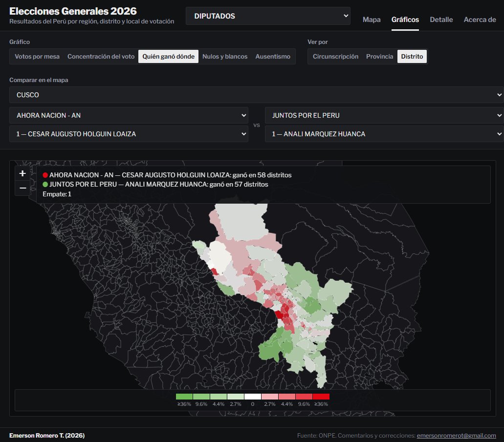Select the Ausentismo chart option
Image resolution: width=504 pixels, height=442 pixels.
(x=273, y=57)
